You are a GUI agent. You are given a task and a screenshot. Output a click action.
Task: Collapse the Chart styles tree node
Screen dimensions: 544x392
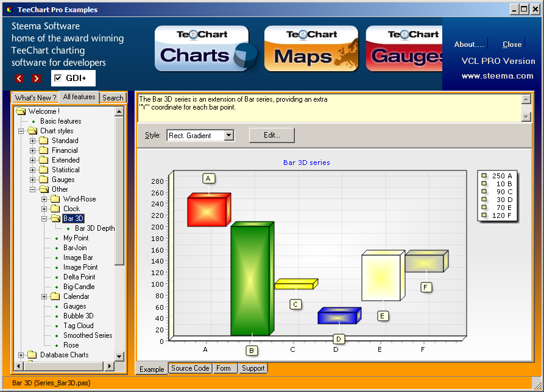coord(21,131)
